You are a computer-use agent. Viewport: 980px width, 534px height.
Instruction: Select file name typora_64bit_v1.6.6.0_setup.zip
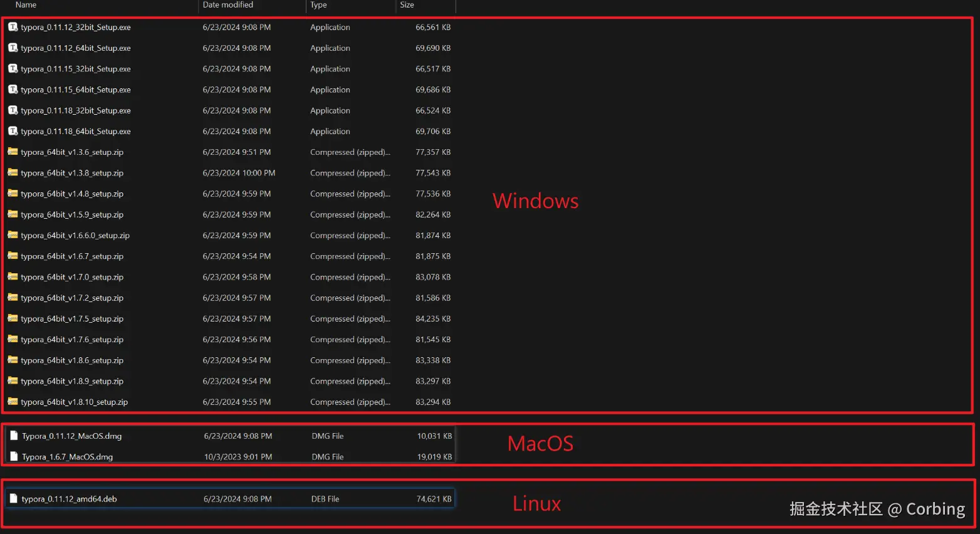[75, 236]
